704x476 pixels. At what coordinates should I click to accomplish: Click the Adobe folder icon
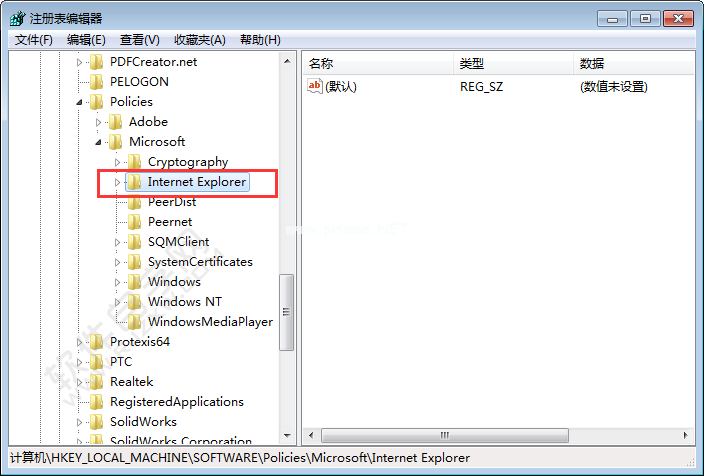115,122
